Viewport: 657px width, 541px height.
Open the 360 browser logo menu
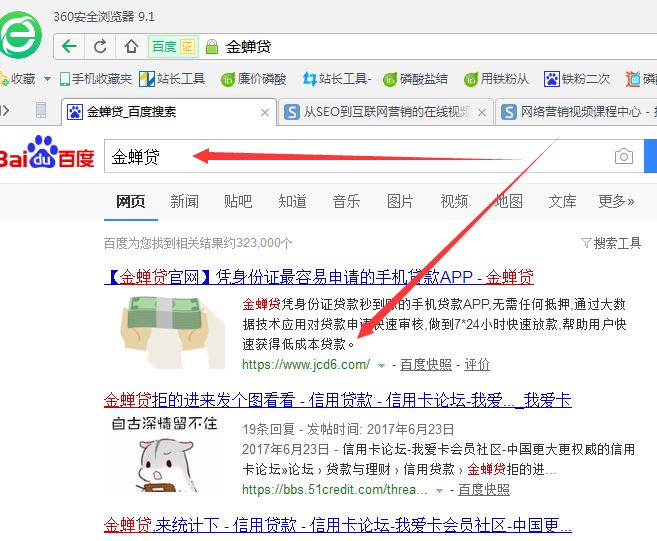coord(20,36)
